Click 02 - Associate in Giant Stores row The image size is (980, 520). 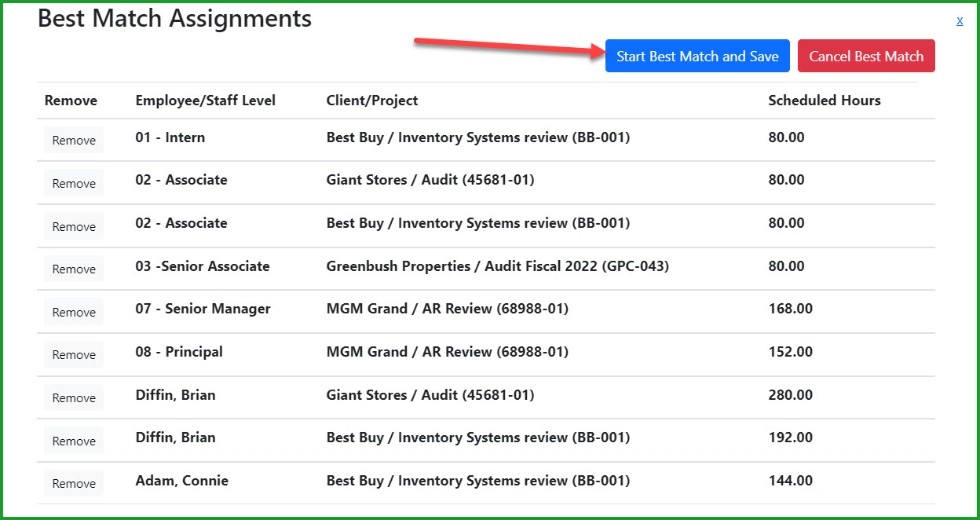[181, 180]
